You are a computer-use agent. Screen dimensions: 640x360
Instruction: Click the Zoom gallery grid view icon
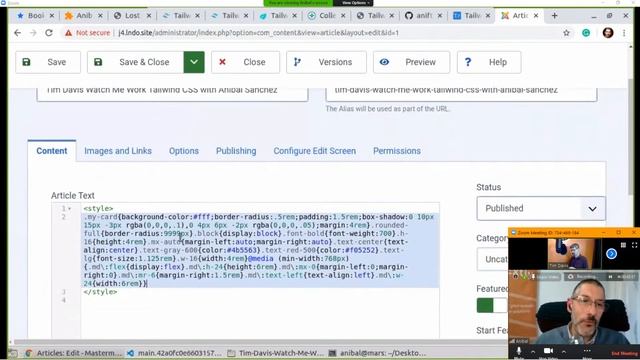click(623, 245)
